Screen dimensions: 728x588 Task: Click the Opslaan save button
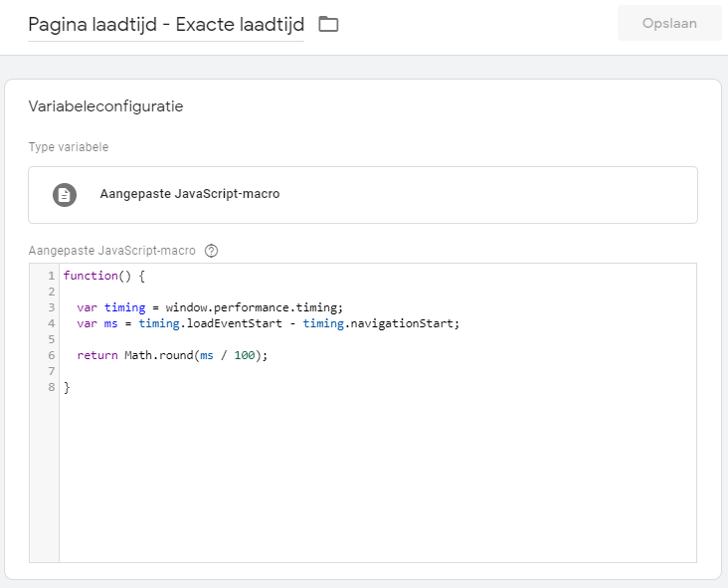click(x=669, y=23)
